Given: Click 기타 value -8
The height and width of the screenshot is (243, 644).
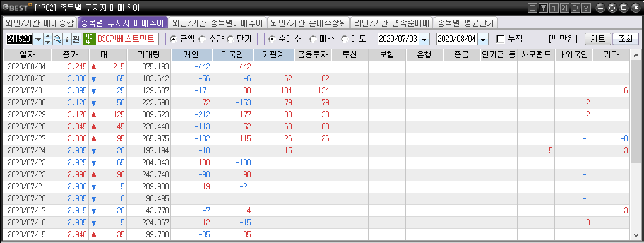Looking at the screenshot, I should (x=624, y=139).
